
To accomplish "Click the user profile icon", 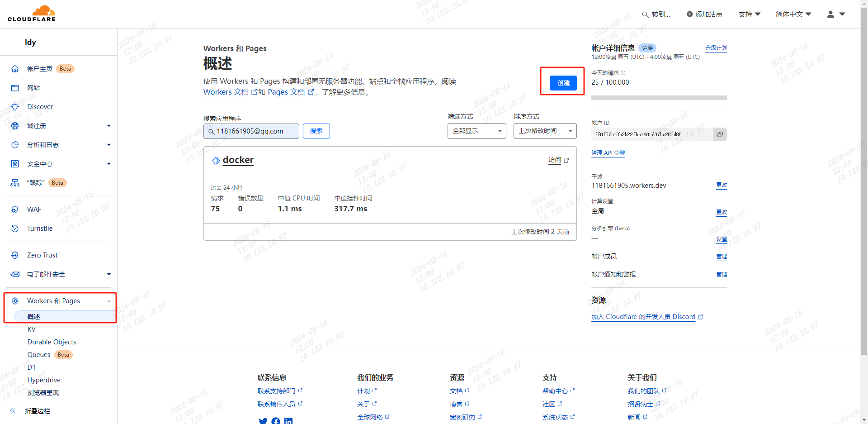I will point(830,14).
